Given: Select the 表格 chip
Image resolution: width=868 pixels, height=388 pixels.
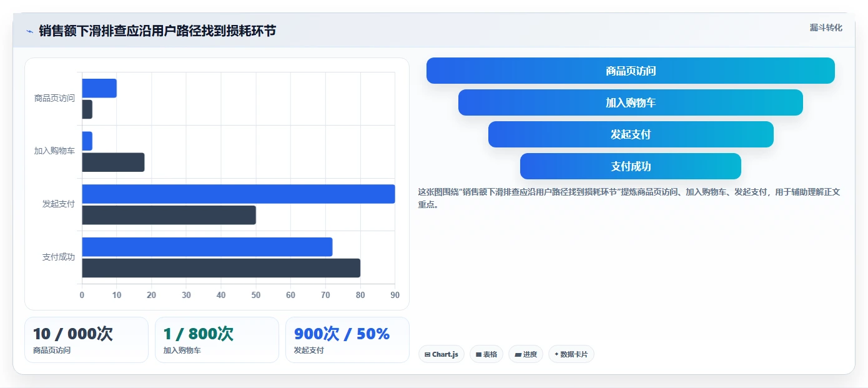Looking at the screenshot, I should tap(486, 354).
